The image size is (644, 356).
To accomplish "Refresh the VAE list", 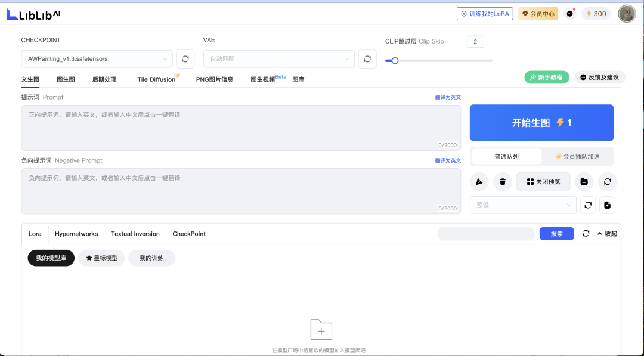I will pyautogui.click(x=367, y=59).
